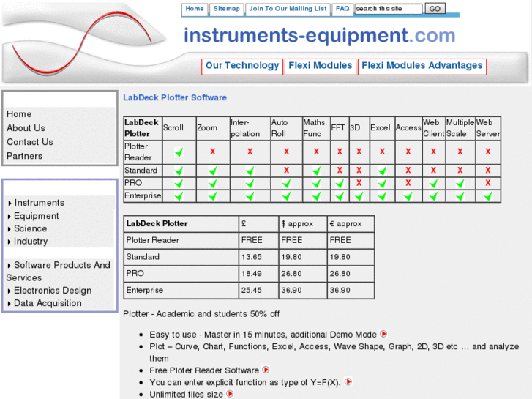The image size is (532, 399).
Task: Click the red X for PRO Web Server
Action: [488, 183]
